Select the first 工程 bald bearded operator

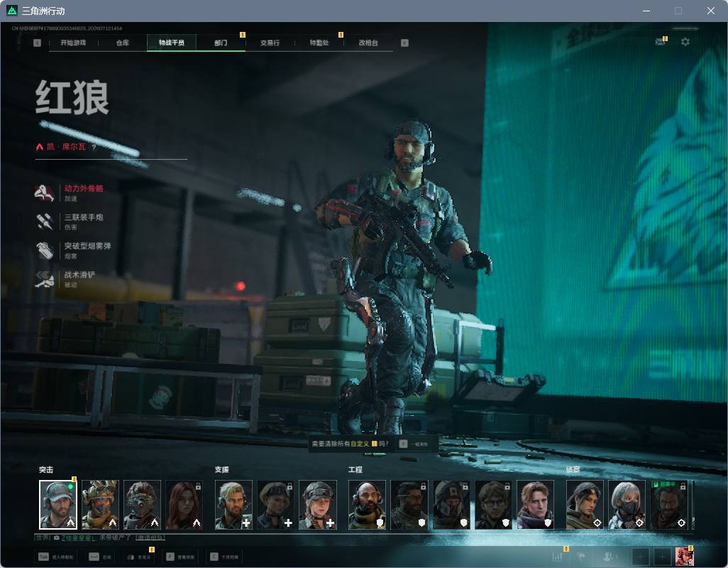368,505
